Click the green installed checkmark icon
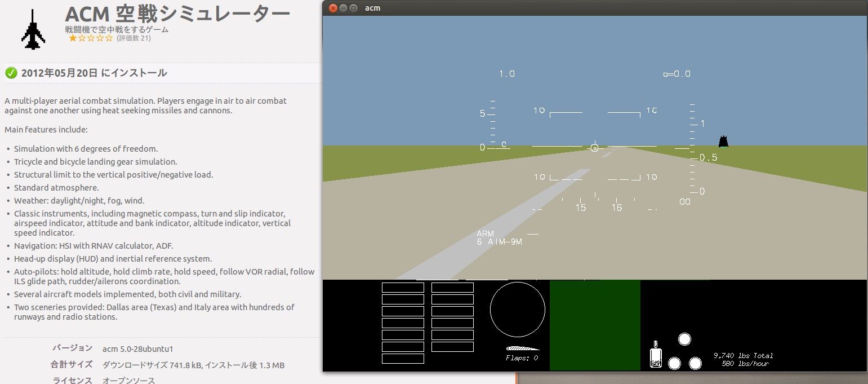The width and height of the screenshot is (868, 384). [x=11, y=73]
